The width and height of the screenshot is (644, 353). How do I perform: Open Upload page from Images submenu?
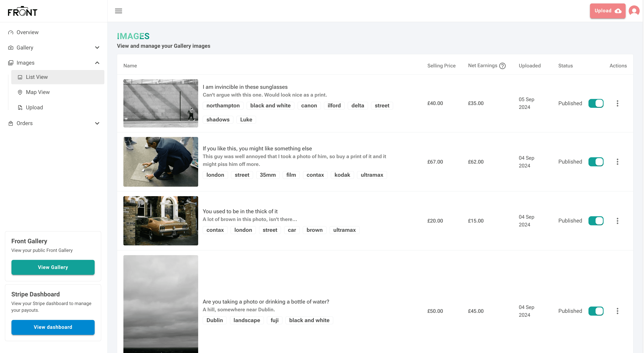pos(58,108)
